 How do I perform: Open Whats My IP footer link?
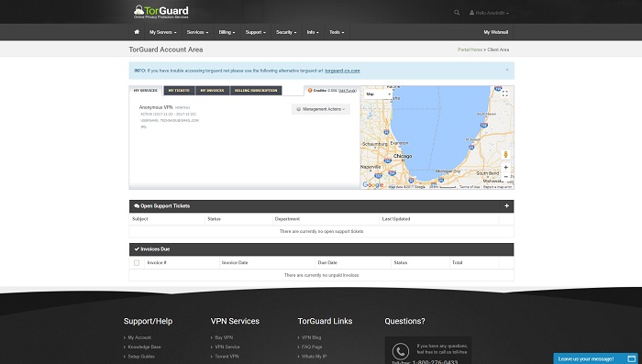(314, 357)
